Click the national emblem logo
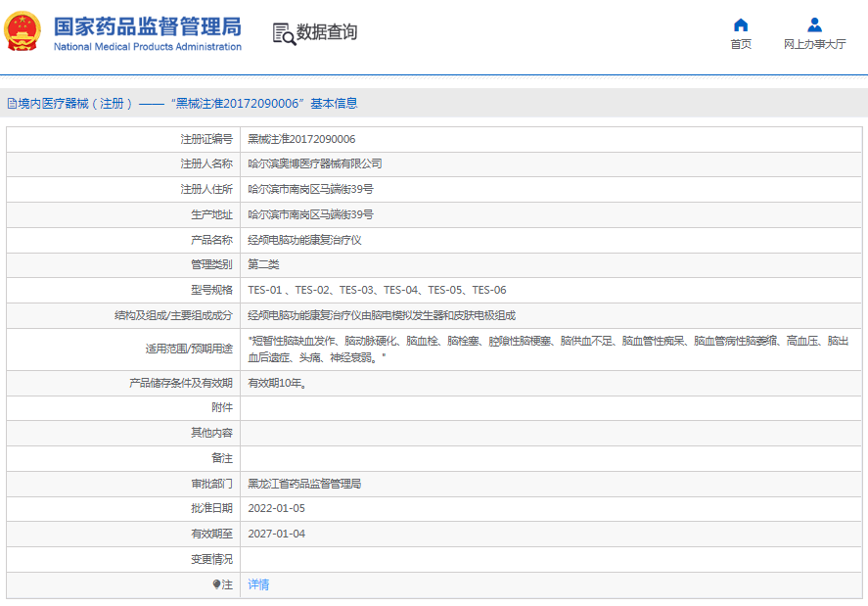 [23, 31]
